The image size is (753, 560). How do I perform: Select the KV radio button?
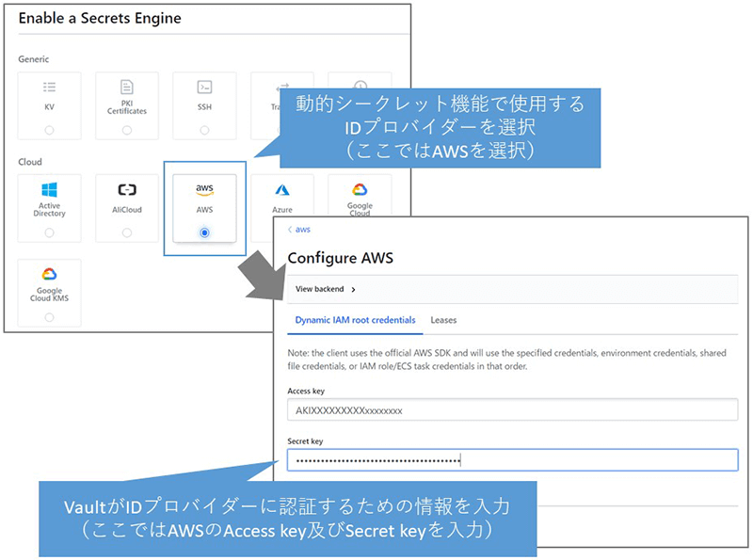tap(49, 130)
